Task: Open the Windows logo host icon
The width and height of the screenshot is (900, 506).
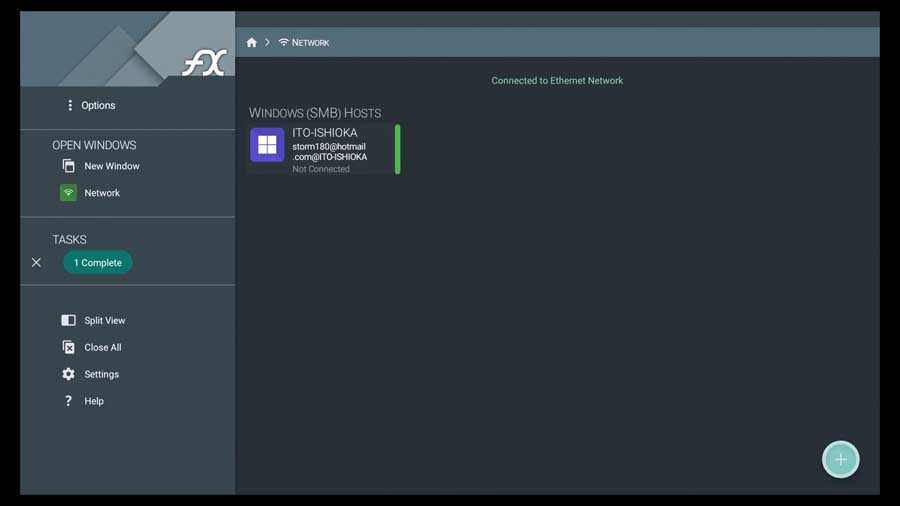Action: tap(267, 145)
